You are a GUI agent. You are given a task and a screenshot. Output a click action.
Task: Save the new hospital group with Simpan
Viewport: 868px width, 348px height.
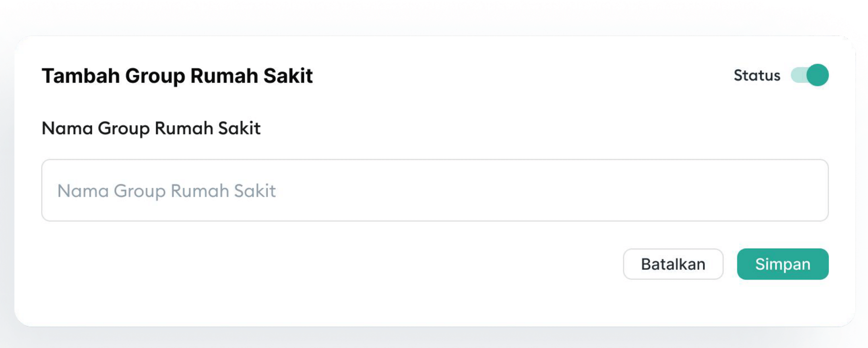(783, 264)
